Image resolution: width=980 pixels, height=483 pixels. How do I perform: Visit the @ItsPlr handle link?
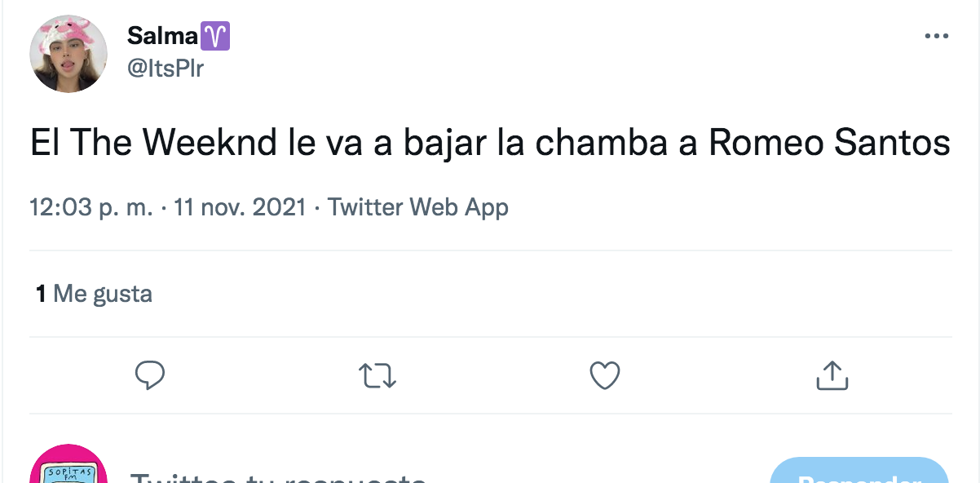(166, 69)
